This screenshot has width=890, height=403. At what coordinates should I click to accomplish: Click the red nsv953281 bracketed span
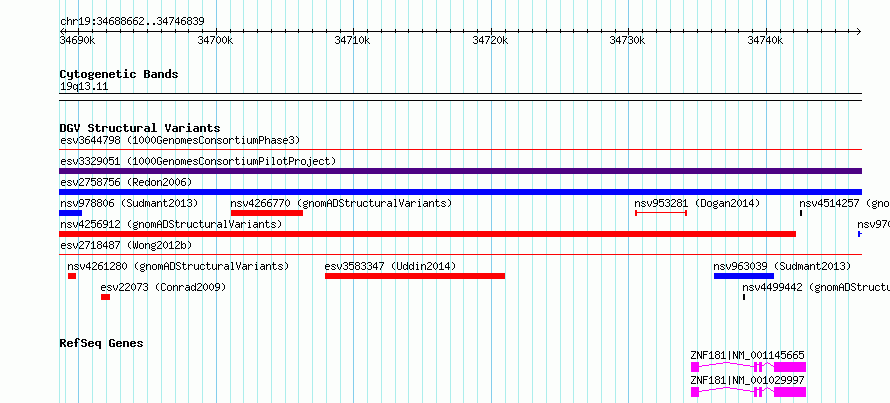click(661, 213)
